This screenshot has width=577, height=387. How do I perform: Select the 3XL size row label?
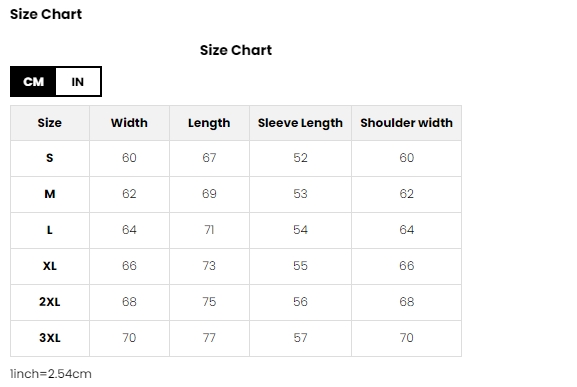point(50,338)
